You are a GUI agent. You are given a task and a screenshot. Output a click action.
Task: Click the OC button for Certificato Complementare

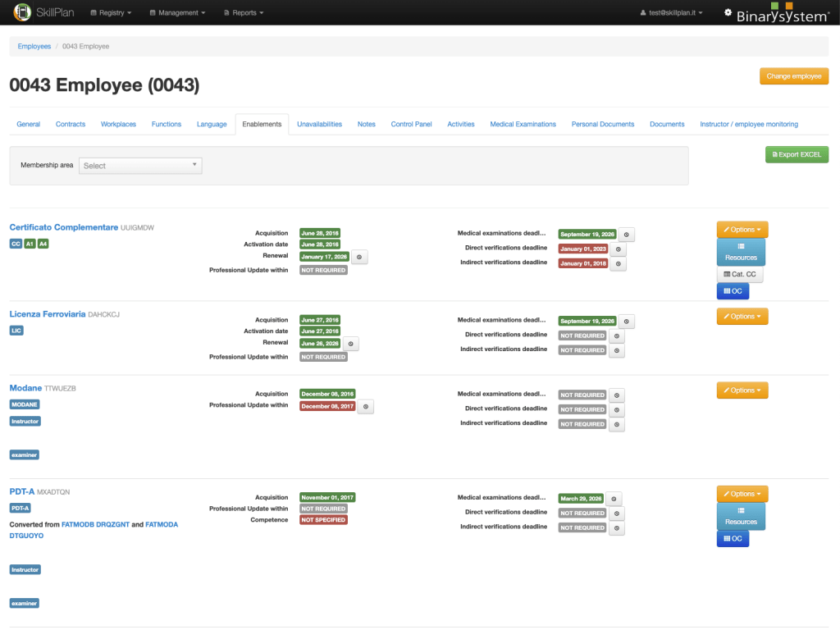[x=733, y=291]
